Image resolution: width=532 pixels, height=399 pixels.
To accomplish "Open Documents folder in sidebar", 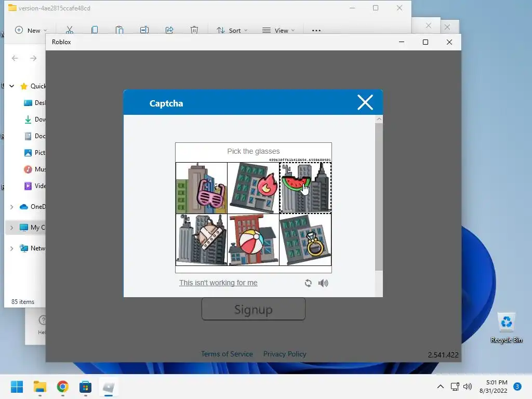I will click(x=34, y=136).
